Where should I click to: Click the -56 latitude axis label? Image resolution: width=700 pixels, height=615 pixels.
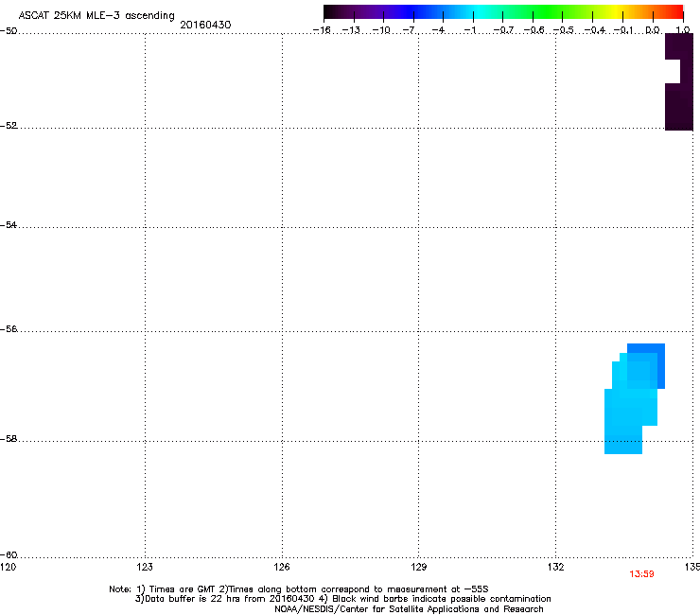pyautogui.click(x=9, y=329)
